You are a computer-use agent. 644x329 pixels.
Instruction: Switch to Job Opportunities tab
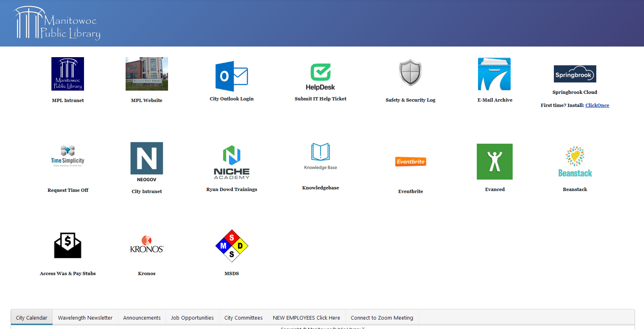pyautogui.click(x=192, y=318)
